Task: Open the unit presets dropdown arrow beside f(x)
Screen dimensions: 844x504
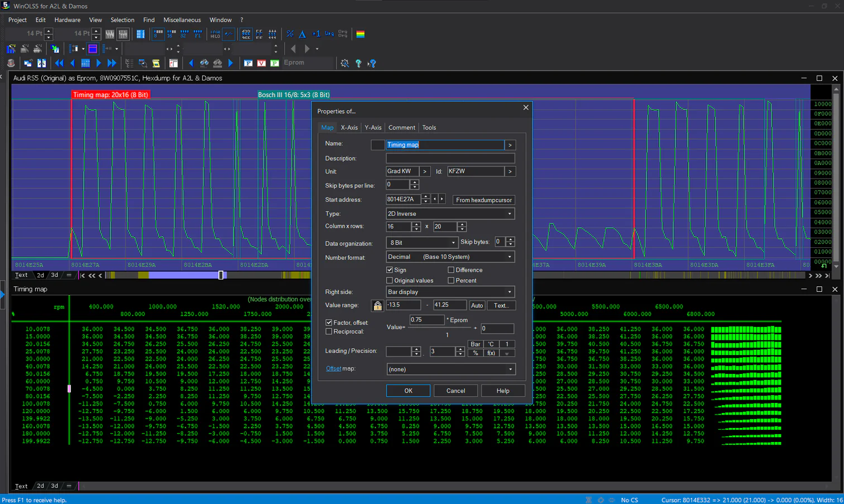Action: (x=507, y=353)
